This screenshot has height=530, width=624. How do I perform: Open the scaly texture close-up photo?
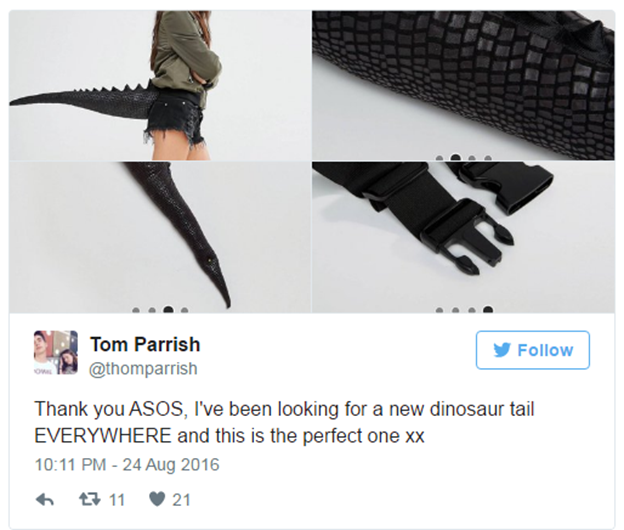point(463,85)
